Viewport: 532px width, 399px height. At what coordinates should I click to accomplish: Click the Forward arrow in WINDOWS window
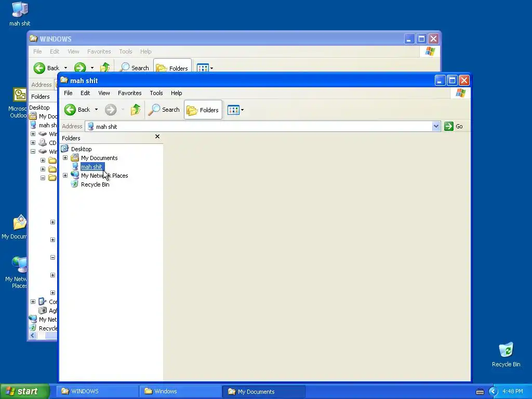coord(80,68)
